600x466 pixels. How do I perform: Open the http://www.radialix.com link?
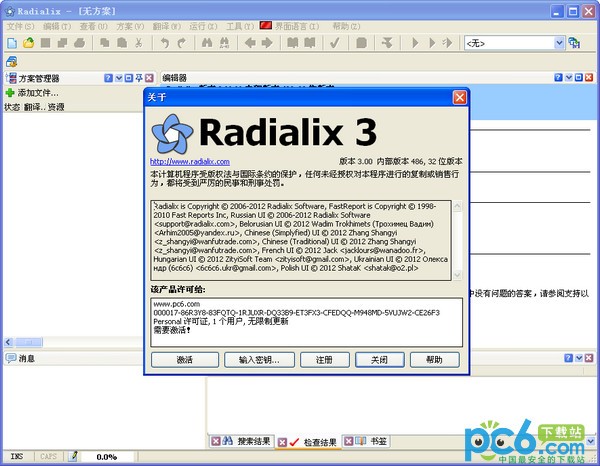coord(190,162)
